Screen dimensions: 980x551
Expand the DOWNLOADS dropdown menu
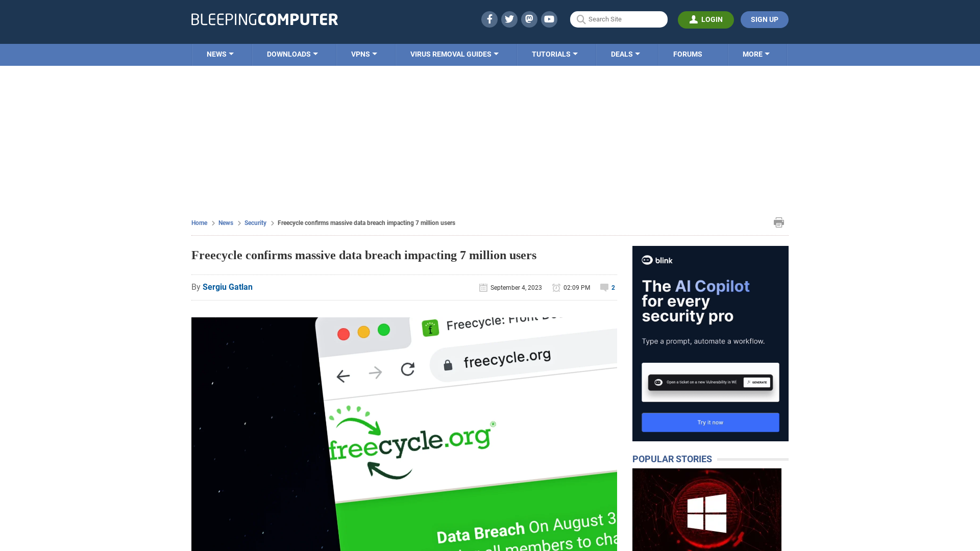[292, 54]
